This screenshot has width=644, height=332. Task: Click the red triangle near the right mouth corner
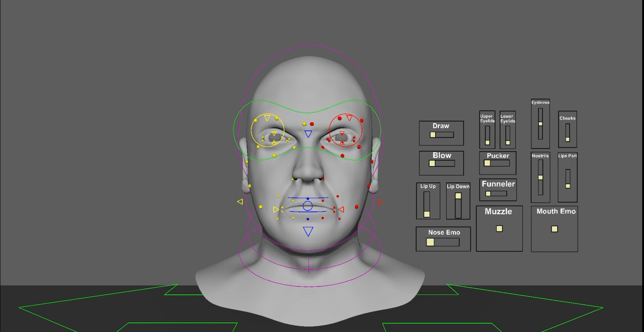click(x=341, y=210)
